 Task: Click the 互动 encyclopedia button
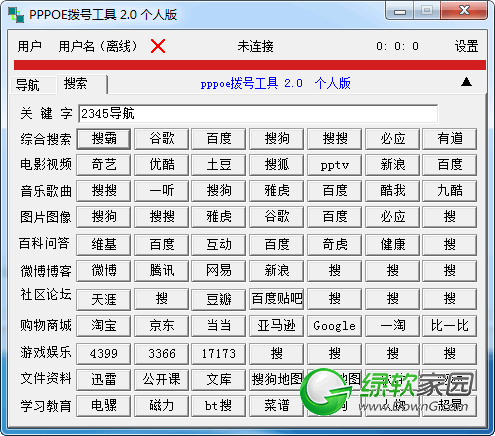(x=219, y=245)
